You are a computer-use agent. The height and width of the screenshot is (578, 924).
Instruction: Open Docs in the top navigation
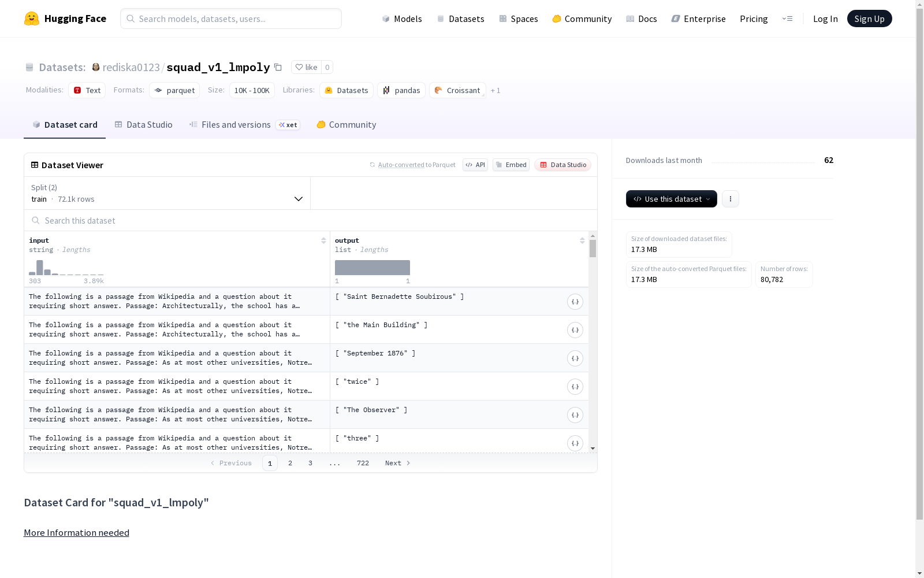tap(642, 18)
